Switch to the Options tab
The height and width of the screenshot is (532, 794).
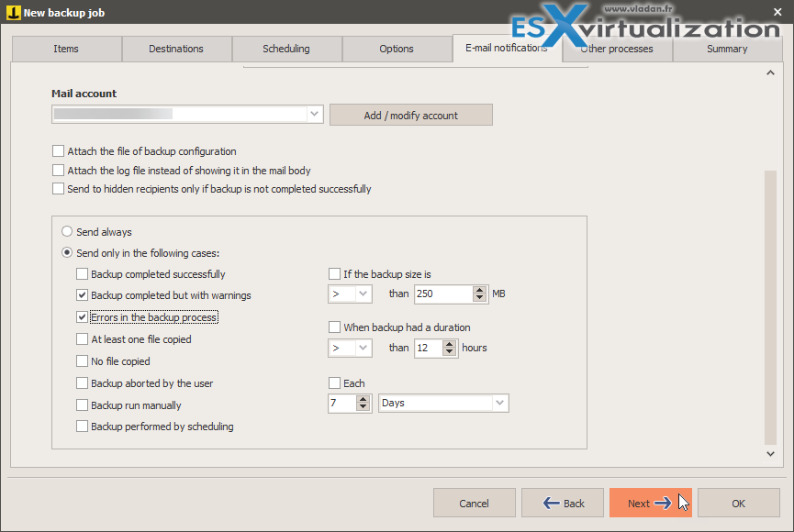[397, 49]
